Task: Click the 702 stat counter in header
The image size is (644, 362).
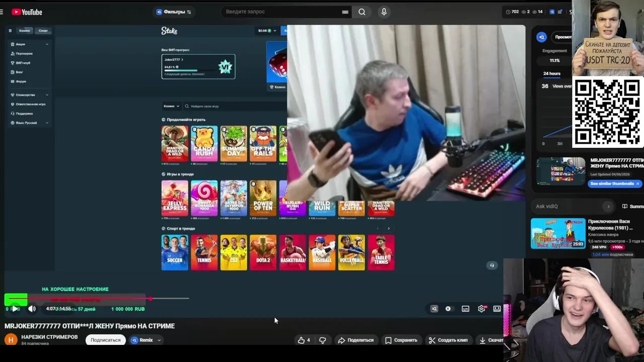Action: pos(512,12)
